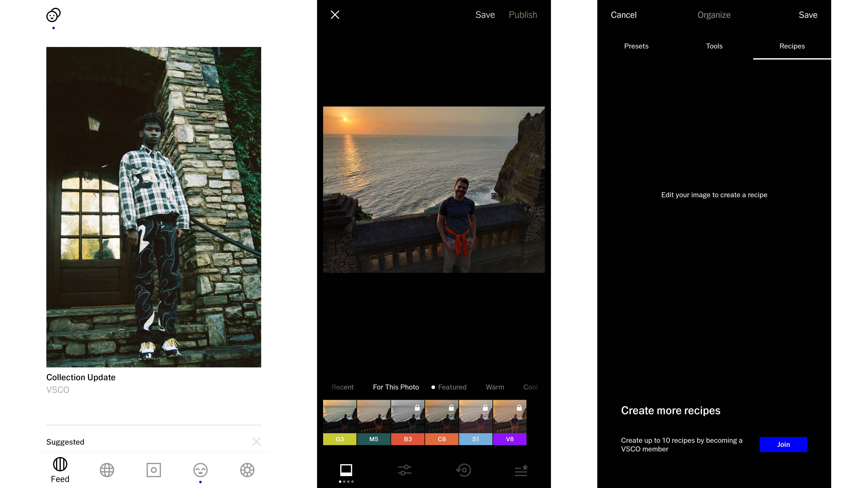Screen dimensions: 868x488
Task: Select the Featured preset category
Action: pos(452,387)
